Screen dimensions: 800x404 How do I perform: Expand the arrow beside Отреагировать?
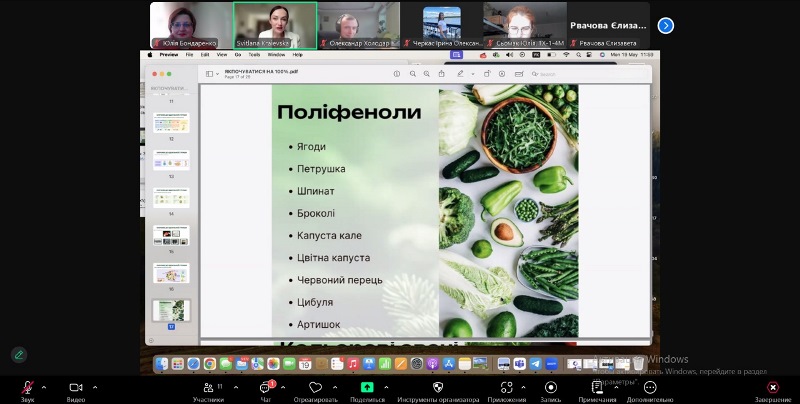(x=335, y=388)
